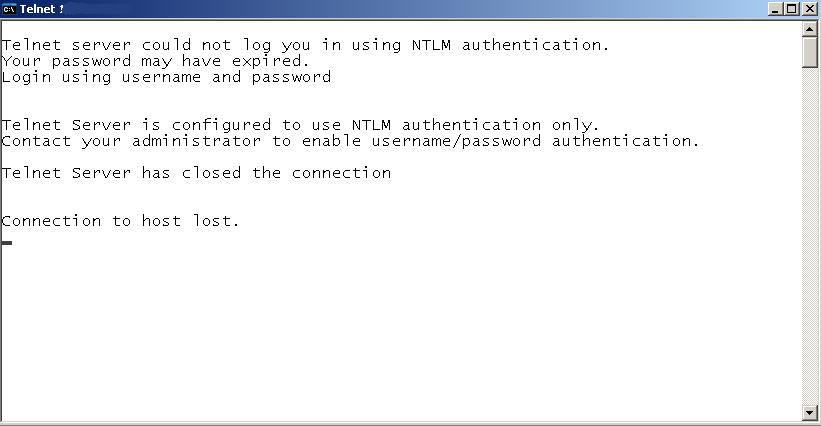The width and height of the screenshot is (821, 426).
Task: Select the 'Telnet Server has closed the connection' line
Action: pyautogui.click(x=196, y=173)
